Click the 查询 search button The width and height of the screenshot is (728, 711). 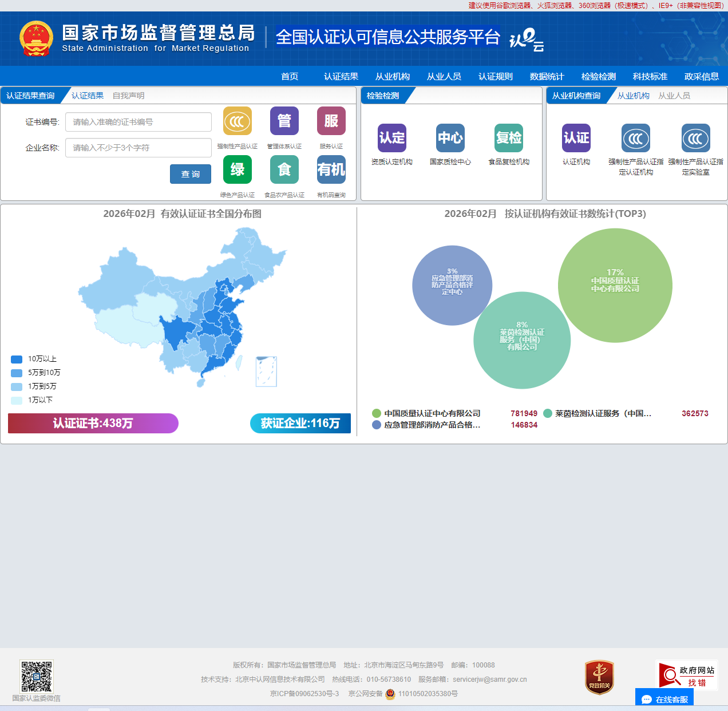click(x=190, y=173)
